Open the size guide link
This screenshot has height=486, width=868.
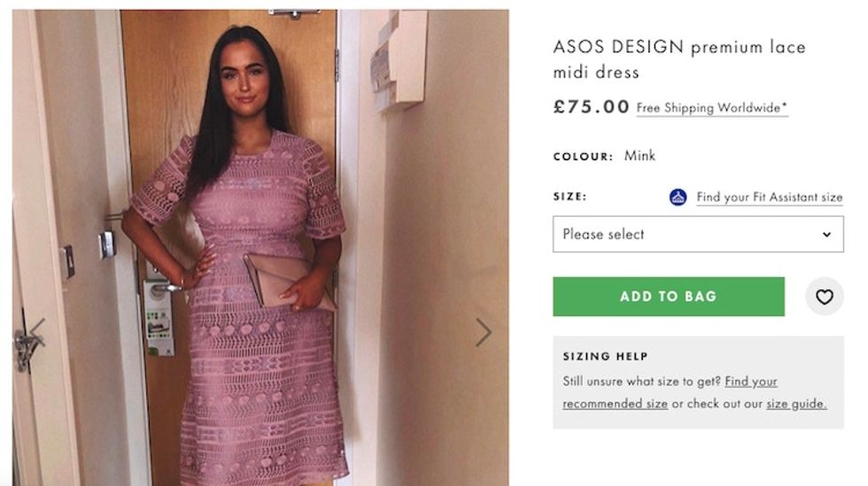(x=796, y=404)
